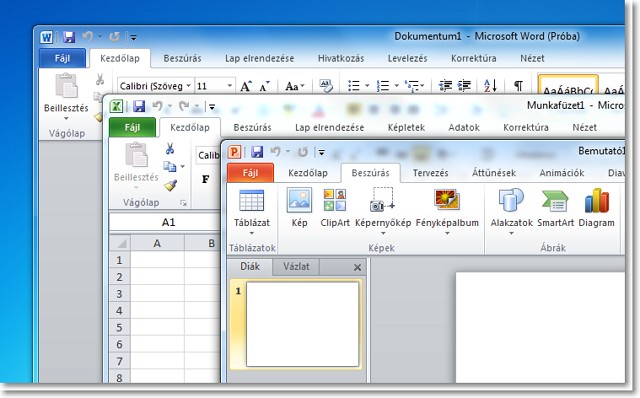The width and height of the screenshot is (640, 398).
Task: Click the Word application logo icon
Action: pyautogui.click(x=46, y=37)
